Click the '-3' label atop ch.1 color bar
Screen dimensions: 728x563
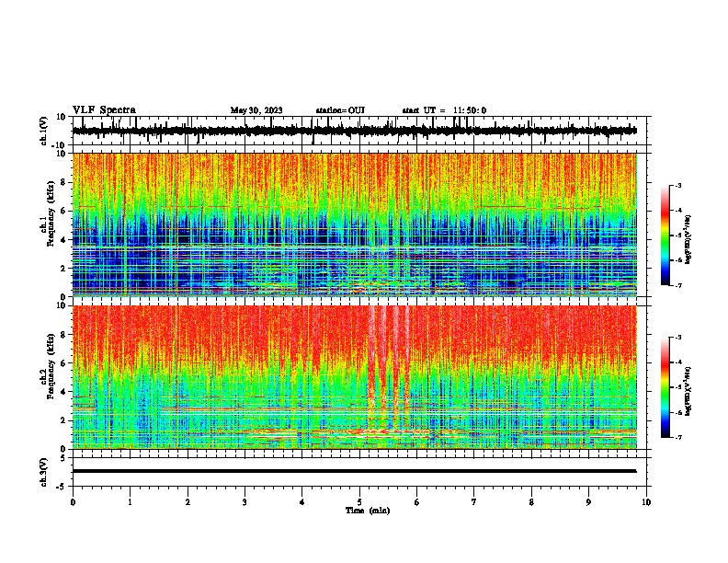point(677,185)
